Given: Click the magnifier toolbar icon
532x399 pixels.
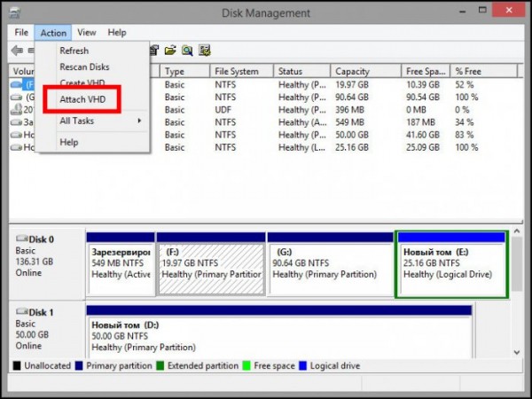Looking at the screenshot, I should [187, 51].
